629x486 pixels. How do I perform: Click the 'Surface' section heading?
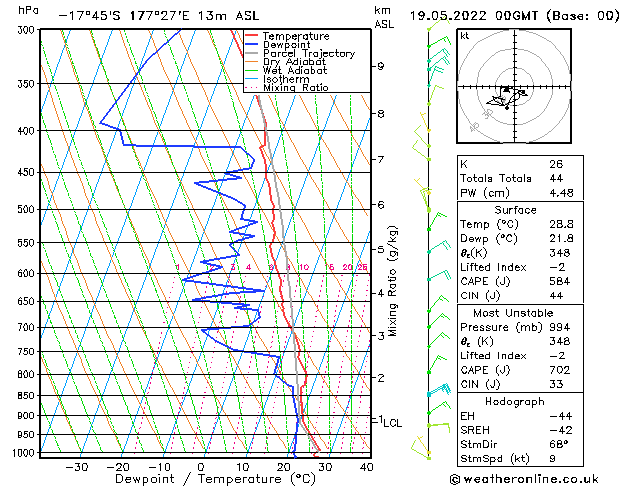pos(515,210)
